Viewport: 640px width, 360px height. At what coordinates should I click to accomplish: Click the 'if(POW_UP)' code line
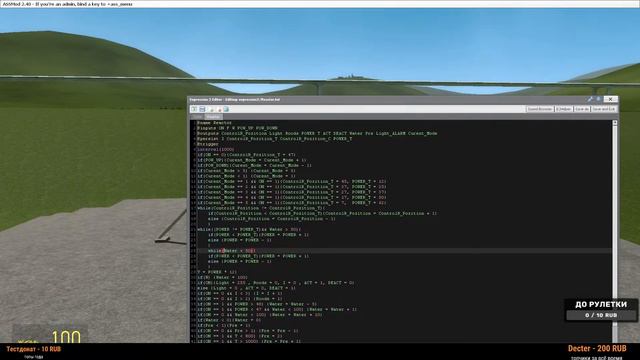pyautogui.click(x=252, y=160)
